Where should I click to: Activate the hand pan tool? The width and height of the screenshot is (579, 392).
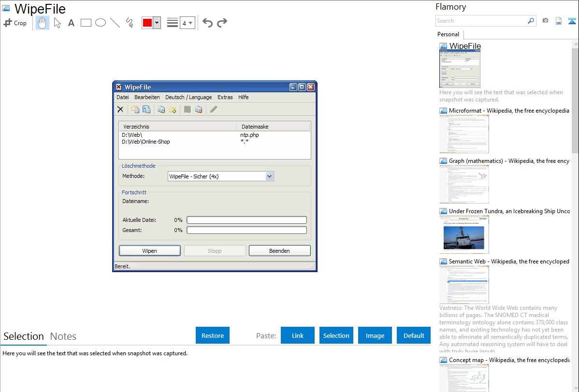point(42,23)
